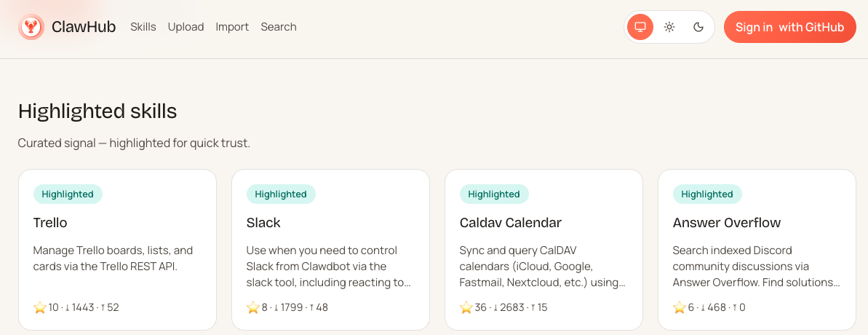Sign in with GitHub
Image resolution: width=868 pixels, height=335 pixels.
(789, 27)
